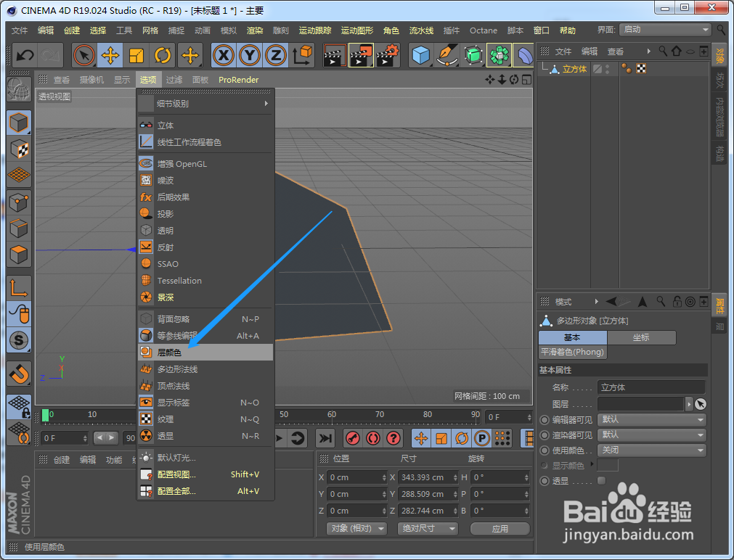Image resolution: width=734 pixels, height=560 pixels.
Task: Toggle Snap magnet icon
Action: [x=19, y=374]
